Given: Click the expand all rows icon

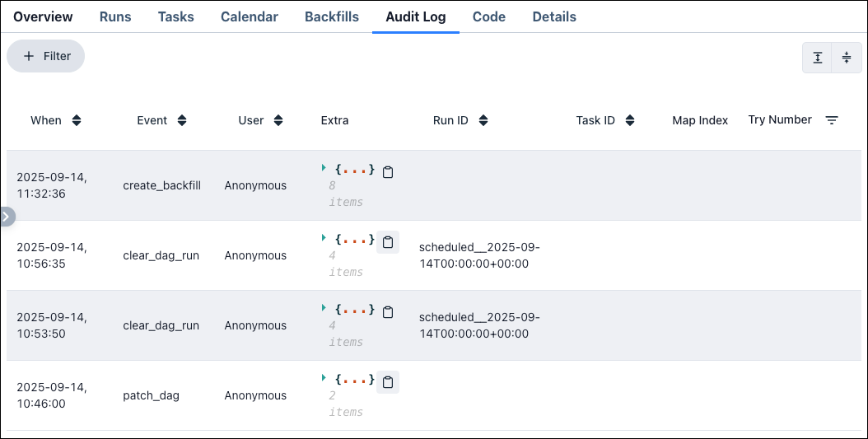Looking at the screenshot, I should [x=817, y=58].
